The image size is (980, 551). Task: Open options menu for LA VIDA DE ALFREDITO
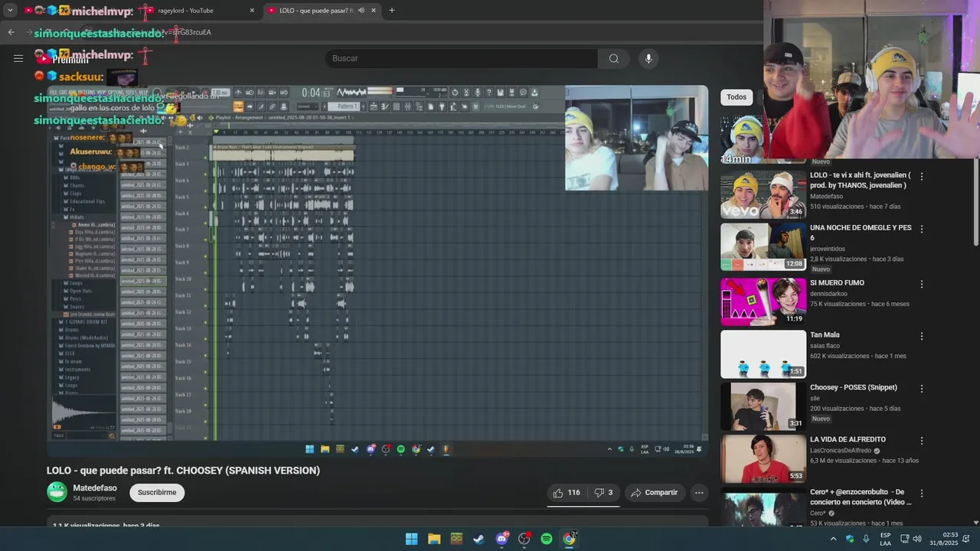coord(921,441)
